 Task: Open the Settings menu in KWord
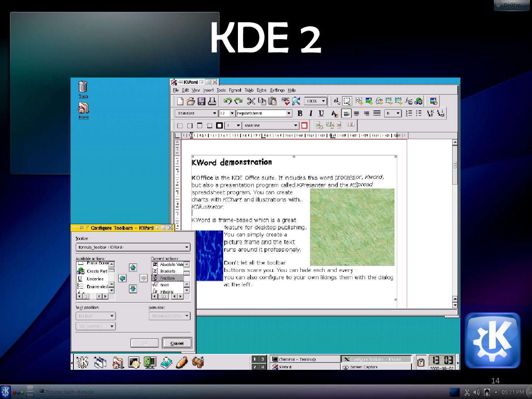(277, 90)
